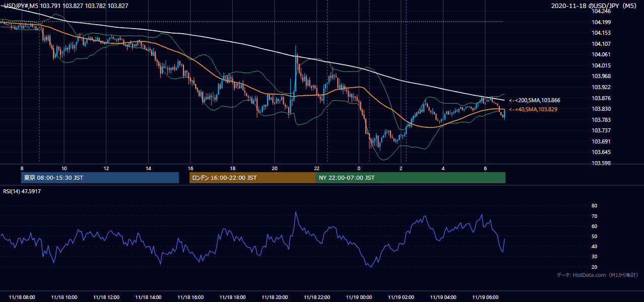
Task: Click the 11/19 00:00 bottom time label
Action: pos(359,297)
